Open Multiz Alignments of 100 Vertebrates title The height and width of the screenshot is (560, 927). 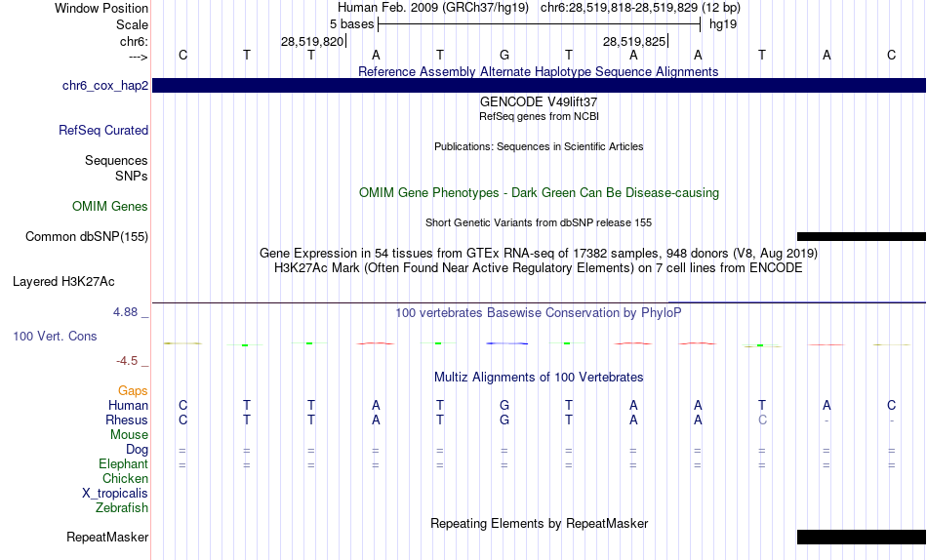(x=539, y=377)
